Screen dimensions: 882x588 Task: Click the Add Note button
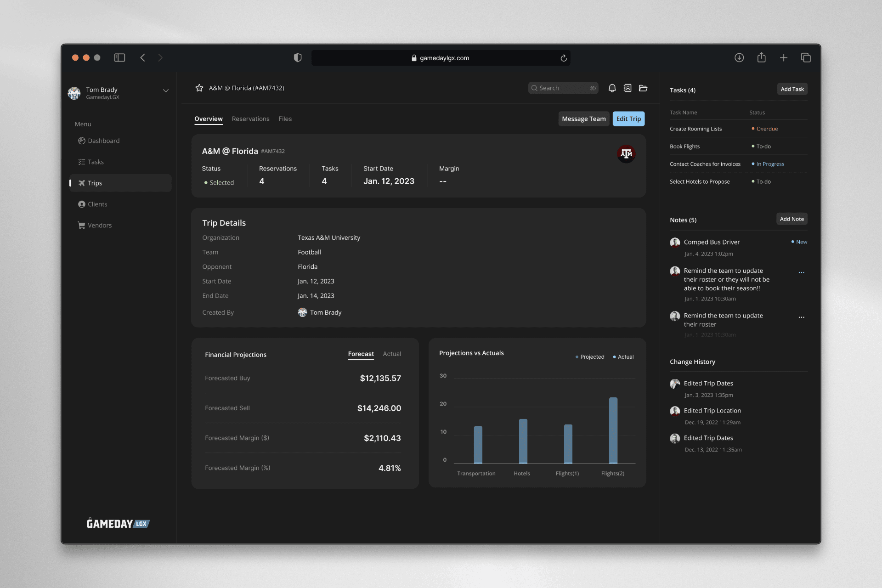[x=792, y=219]
